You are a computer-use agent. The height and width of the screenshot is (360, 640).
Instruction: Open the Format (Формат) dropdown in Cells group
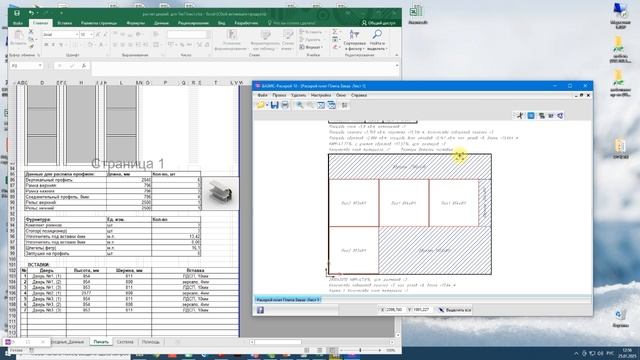tap(312, 47)
